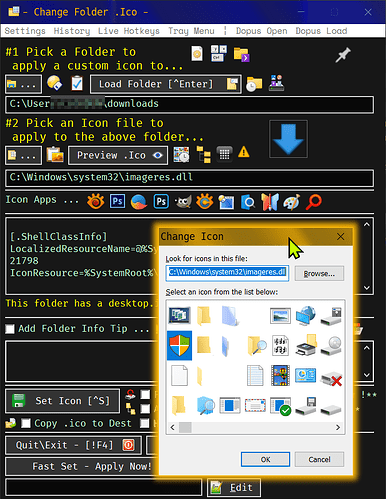
Task: Click the Edit button
Action: tap(234, 488)
